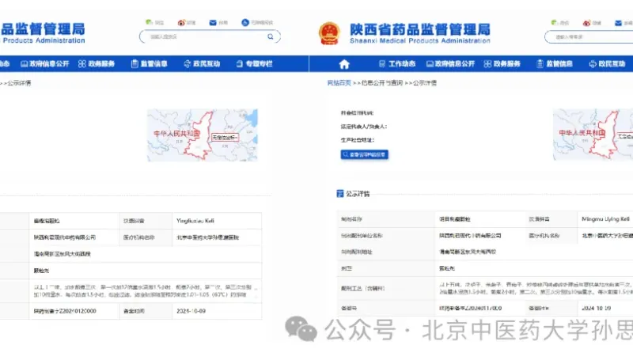The height and width of the screenshot is (364, 633).
Task: Open 专题专栏 in the left page navbar
Action: point(255,64)
